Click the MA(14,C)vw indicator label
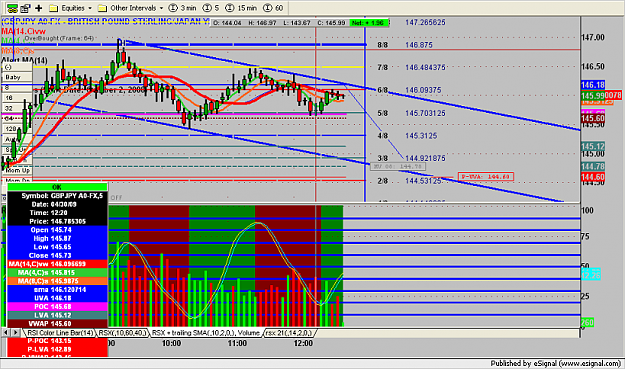Screen dimensions: 625x369 coord(23,31)
